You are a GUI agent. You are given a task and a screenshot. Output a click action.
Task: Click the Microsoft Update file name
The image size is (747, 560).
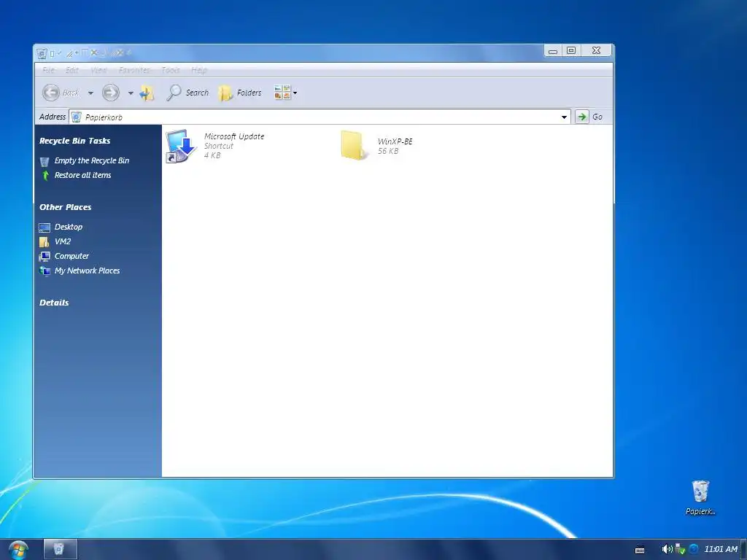[x=234, y=136]
